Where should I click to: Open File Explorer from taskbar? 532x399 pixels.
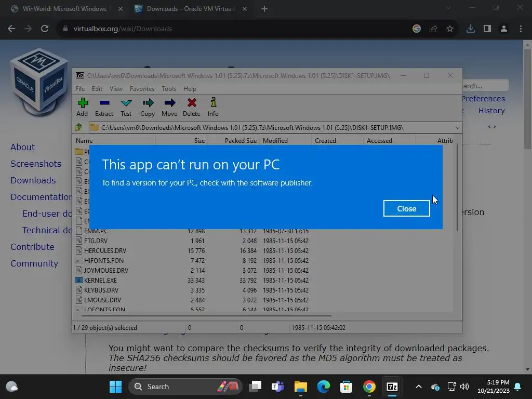pos(301,387)
